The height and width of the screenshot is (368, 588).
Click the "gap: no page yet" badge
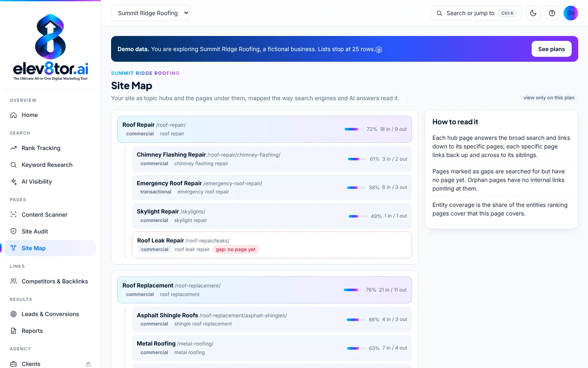[236, 249]
